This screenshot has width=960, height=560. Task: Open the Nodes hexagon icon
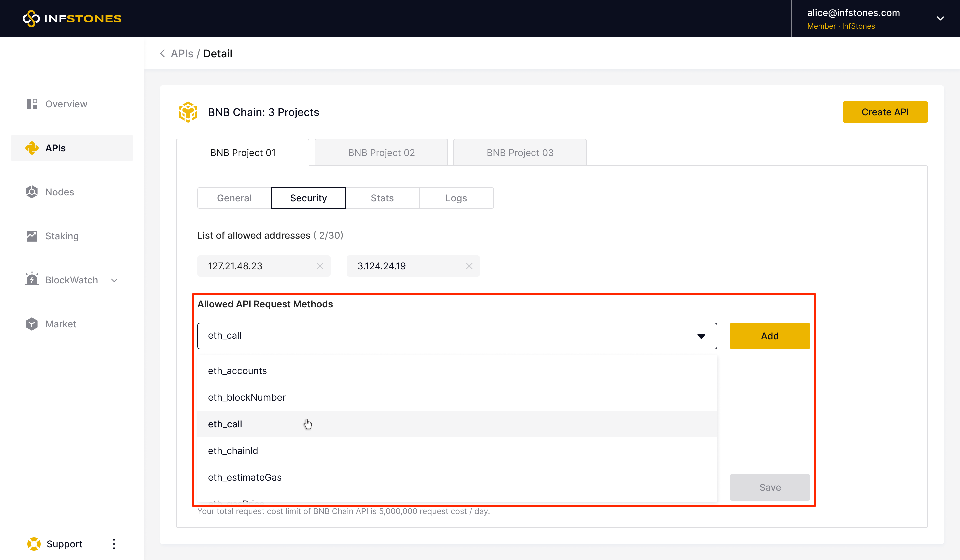[32, 192]
